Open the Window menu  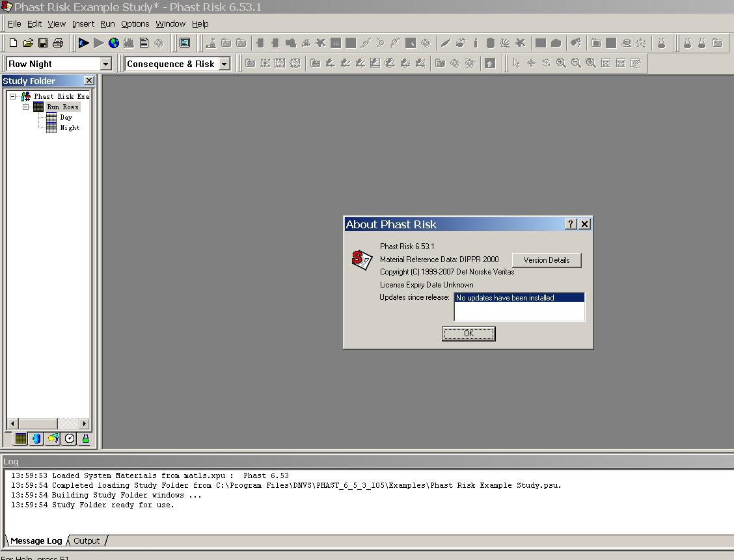170,24
